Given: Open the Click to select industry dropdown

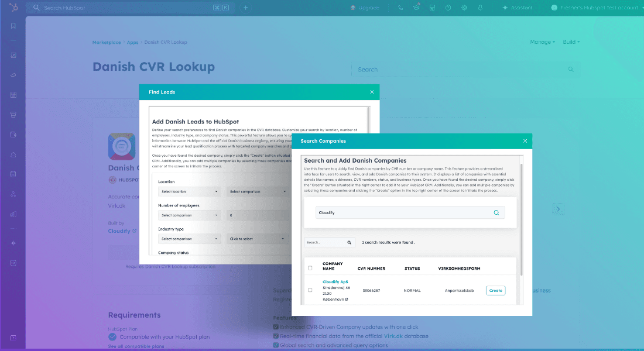Looking at the screenshot, I should (258, 239).
